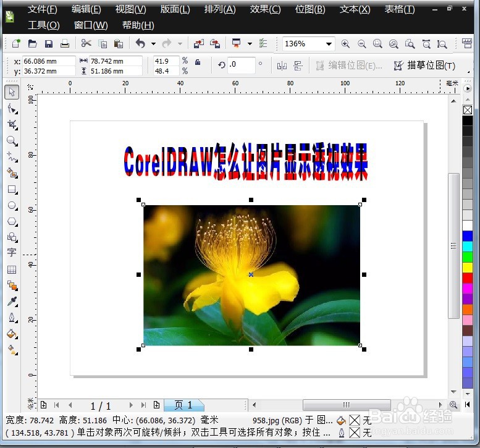This screenshot has height=448, width=480.
Task: Select the Interactive Fill tool
Action: pos(12,350)
